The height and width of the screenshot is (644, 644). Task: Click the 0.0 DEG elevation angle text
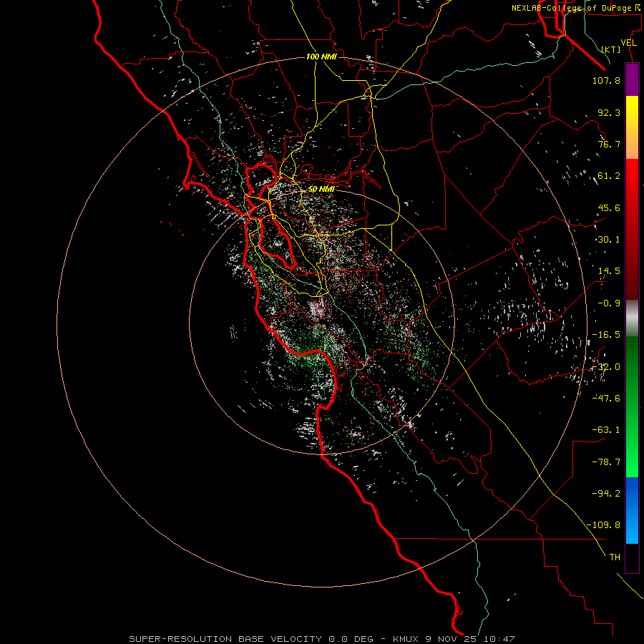[x=351, y=639]
